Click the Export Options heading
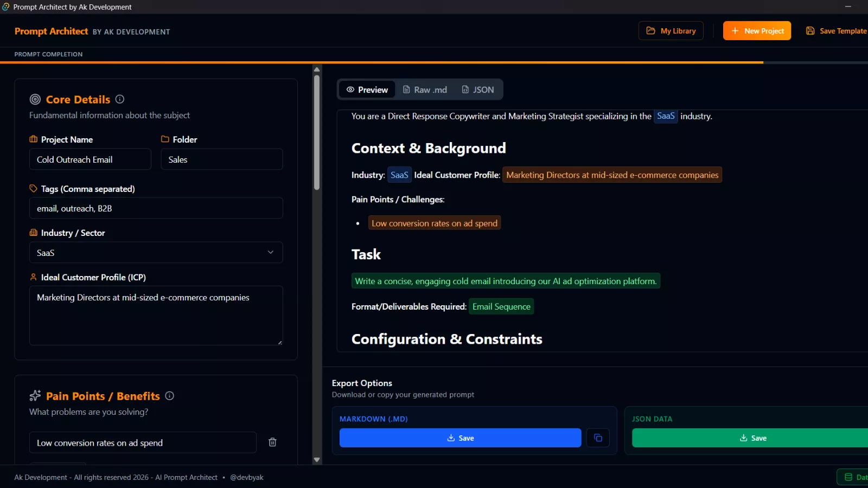 coord(362,383)
